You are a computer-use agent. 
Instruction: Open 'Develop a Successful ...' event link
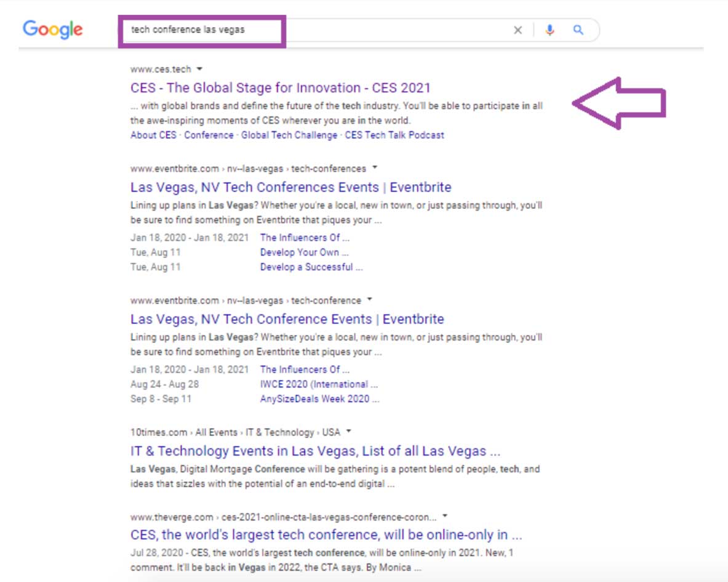point(311,267)
